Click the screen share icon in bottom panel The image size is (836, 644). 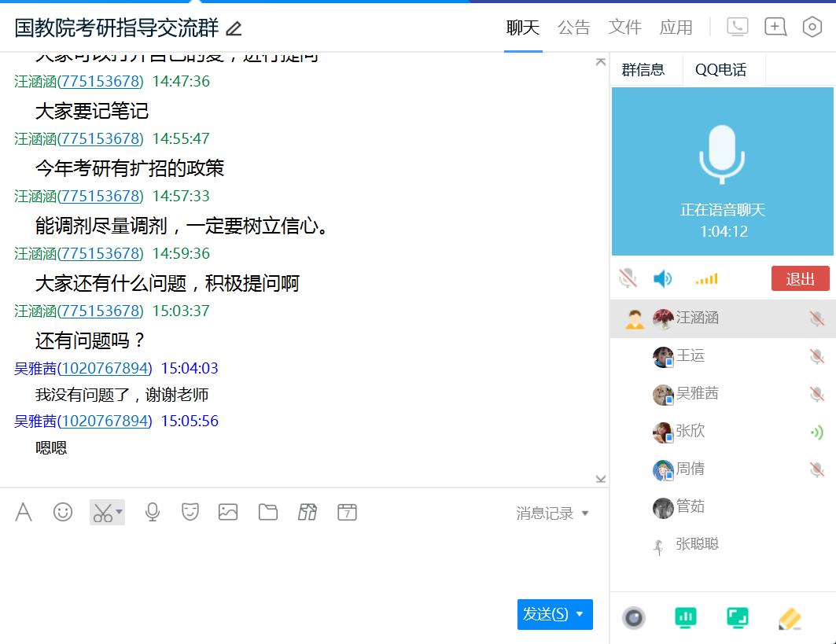[x=737, y=618]
